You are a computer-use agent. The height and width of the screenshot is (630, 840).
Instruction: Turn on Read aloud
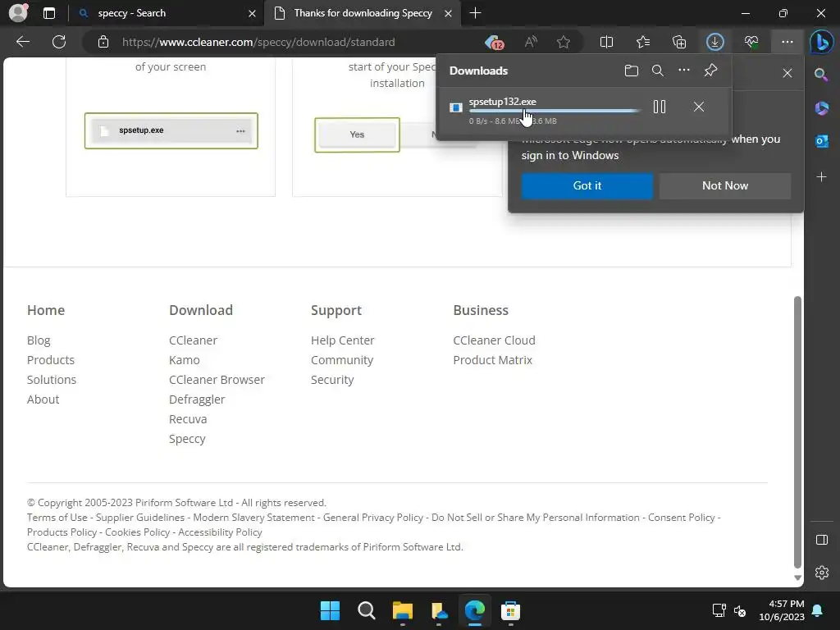tap(531, 42)
